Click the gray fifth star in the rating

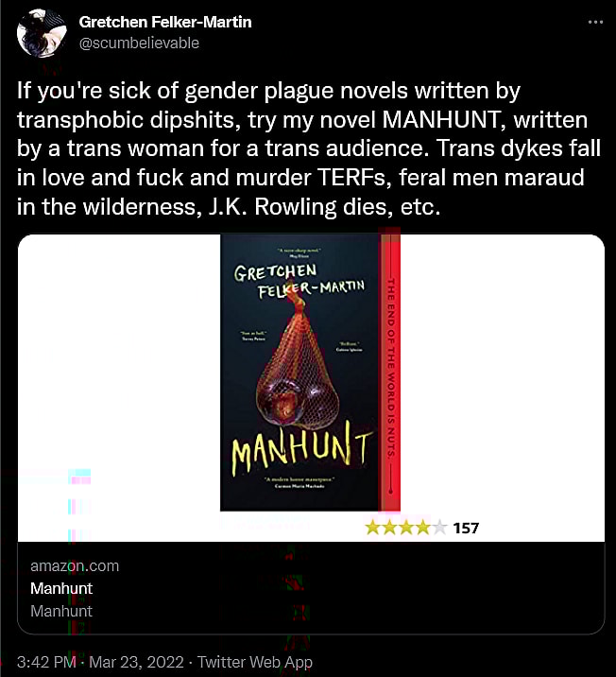(x=439, y=528)
